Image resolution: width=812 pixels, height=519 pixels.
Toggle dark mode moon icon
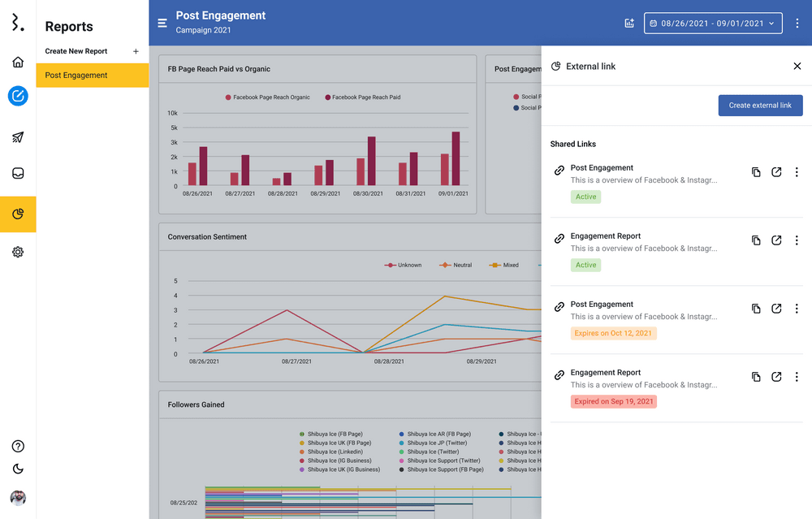click(18, 469)
